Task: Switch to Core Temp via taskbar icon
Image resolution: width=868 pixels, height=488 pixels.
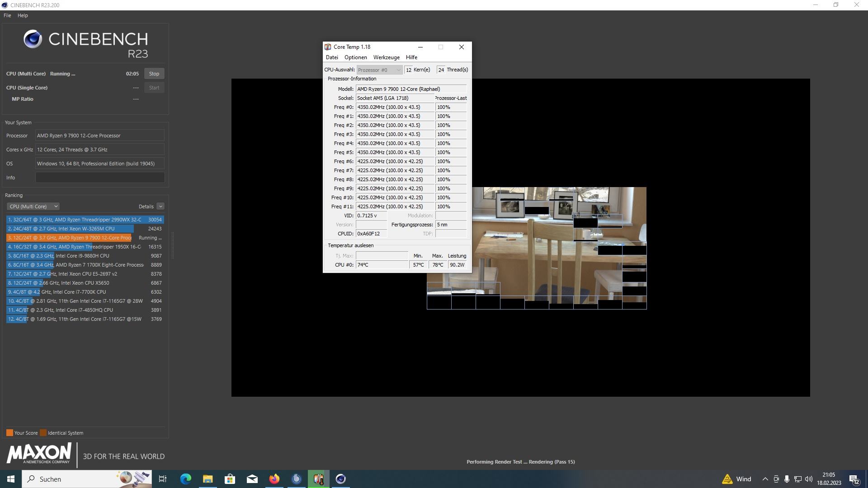Action: [319, 479]
